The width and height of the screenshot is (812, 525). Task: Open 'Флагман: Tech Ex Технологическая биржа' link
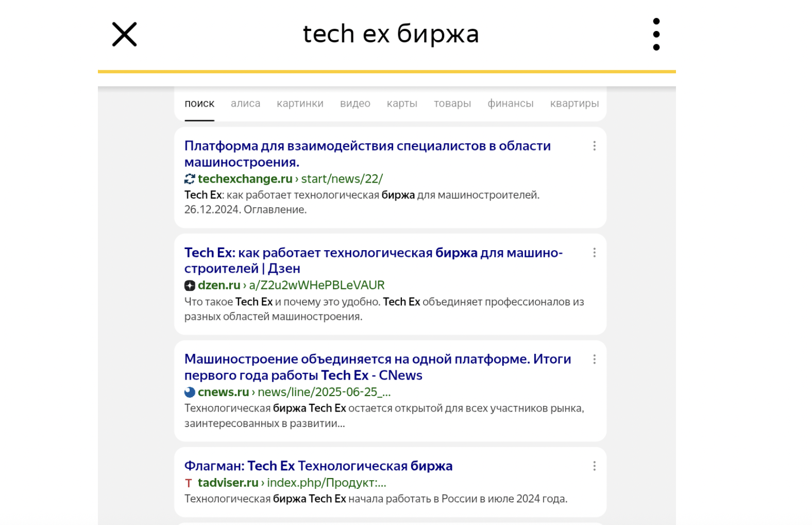pyautogui.click(x=318, y=466)
